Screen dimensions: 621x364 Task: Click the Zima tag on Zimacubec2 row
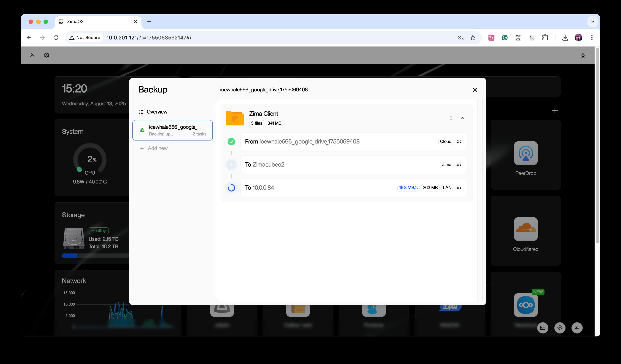(446, 165)
